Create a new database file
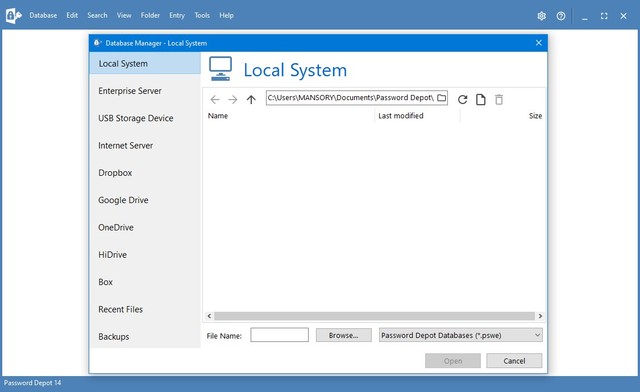The width and height of the screenshot is (640, 392). [x=481, y=99]
